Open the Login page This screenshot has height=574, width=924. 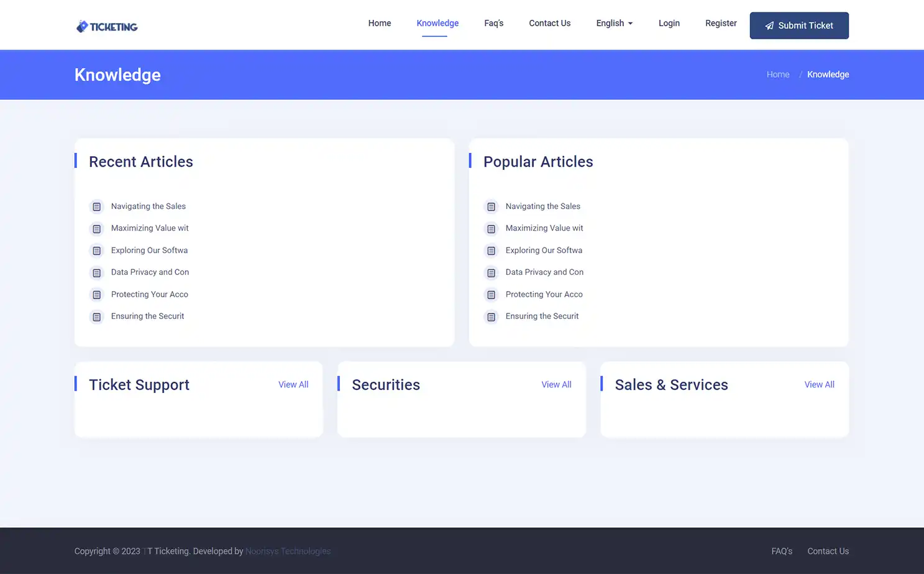(669, 23)
